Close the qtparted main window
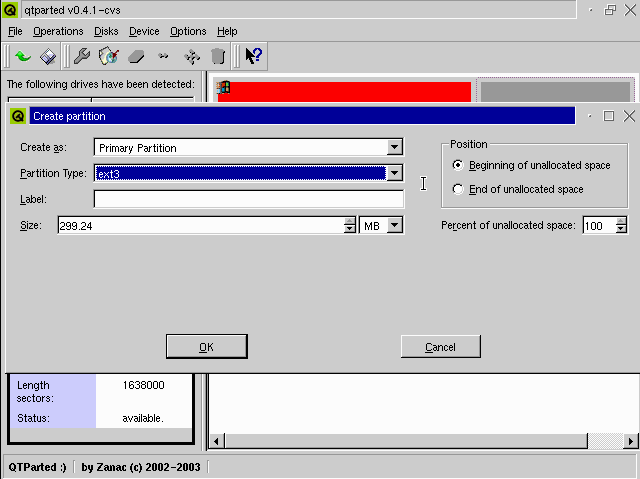 click(x=630, y=10)
